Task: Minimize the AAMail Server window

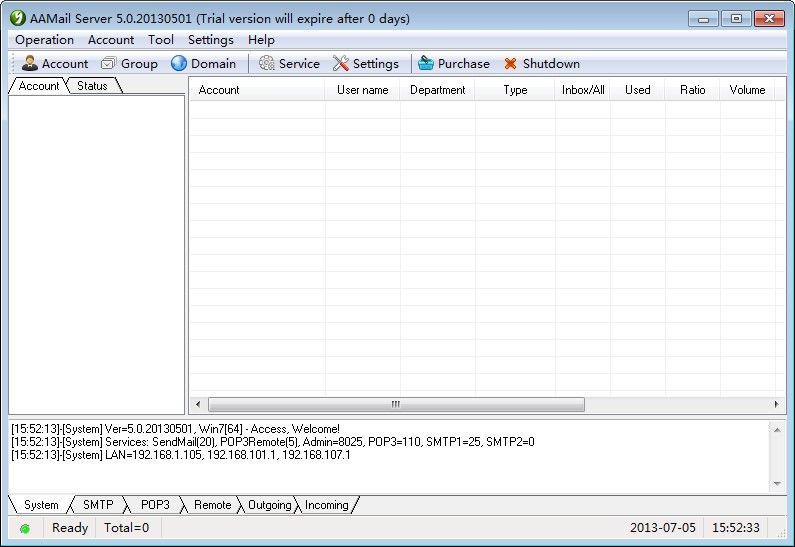Action: [703, 19]
